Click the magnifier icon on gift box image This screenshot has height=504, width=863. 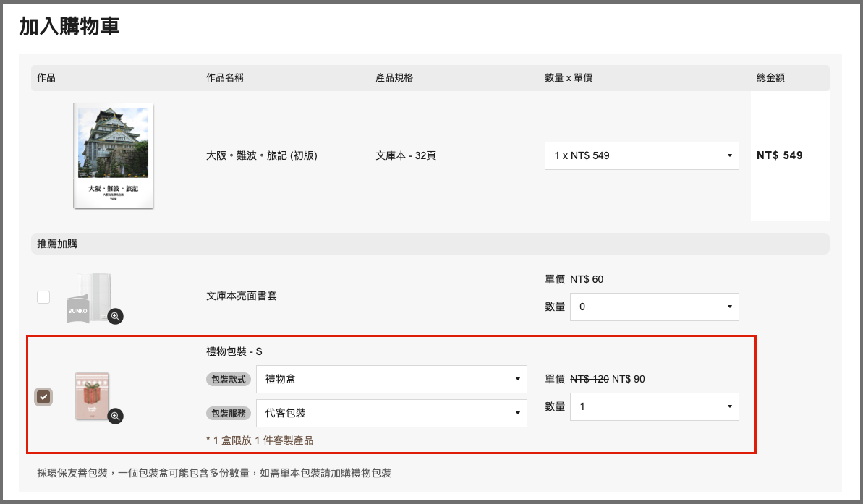pos(115,416)
